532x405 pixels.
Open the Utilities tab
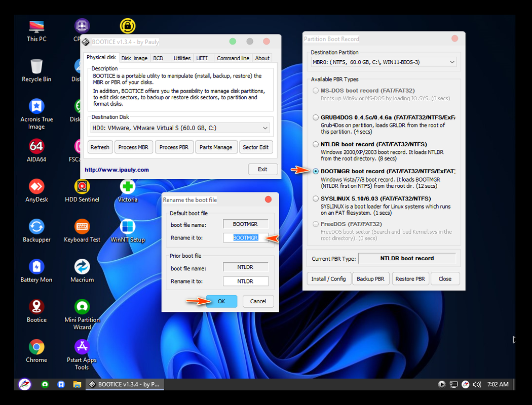(x=182, y=58)
